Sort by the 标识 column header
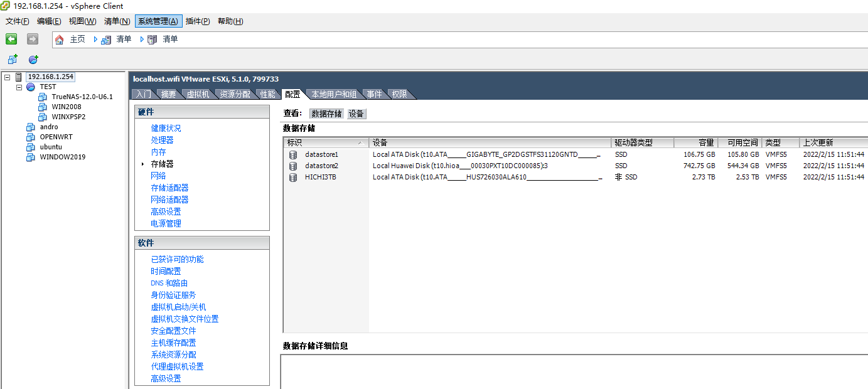This screenshot has height=389, width=868. [325, 142]
